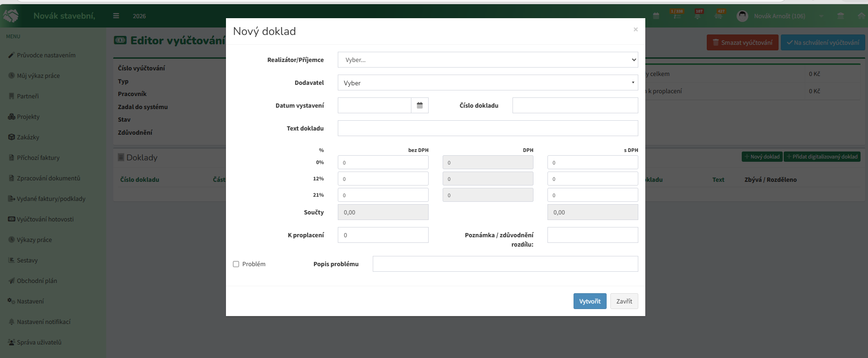Click the double-bell alerts icon showing 427
Screen dimensions: 868x358
pyautogui.click(x=718, y=16)
